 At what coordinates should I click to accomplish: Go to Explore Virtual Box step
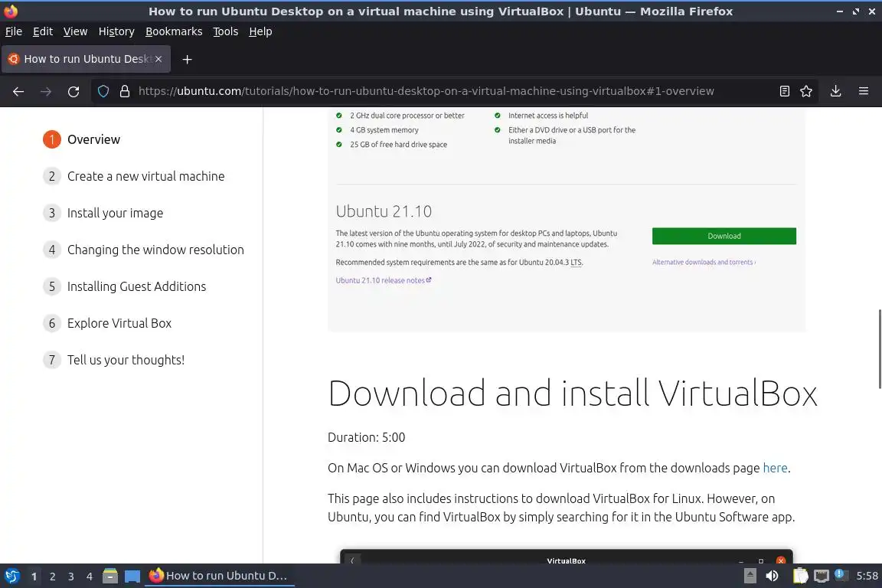107,323
